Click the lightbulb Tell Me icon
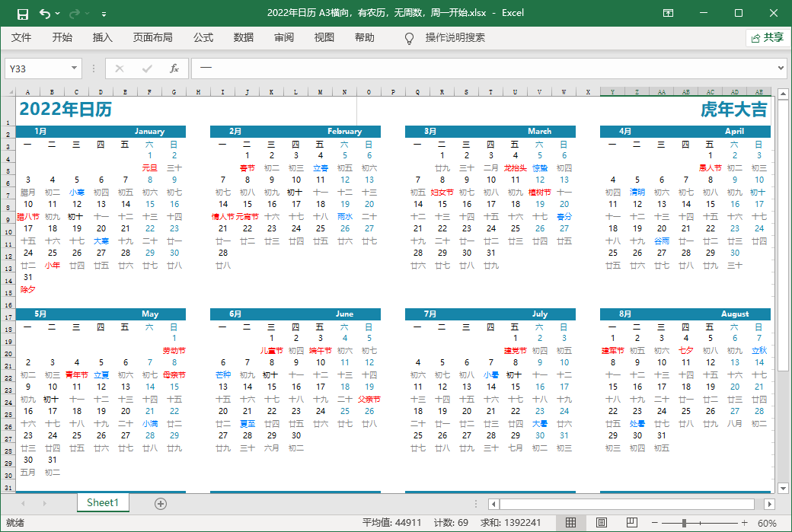792x532 pixels. (x=409, y=38)
